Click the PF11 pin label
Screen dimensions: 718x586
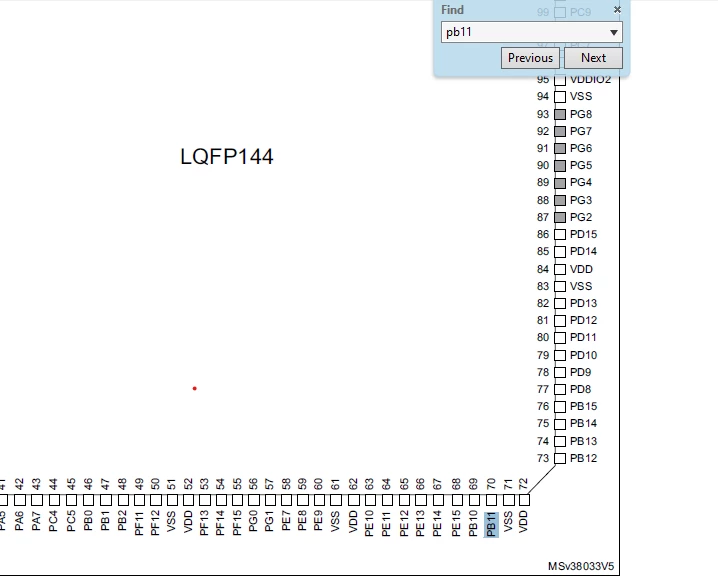[x=139, y=523]
